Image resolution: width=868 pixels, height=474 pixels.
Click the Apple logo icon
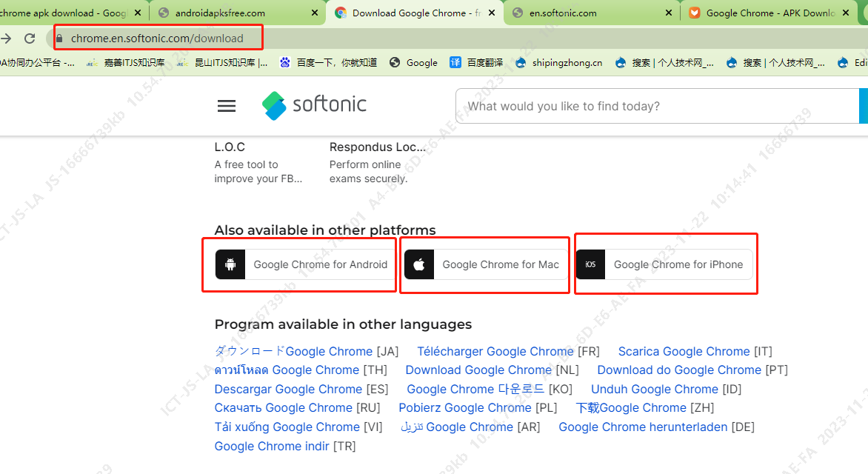click(x=419, y=264)
